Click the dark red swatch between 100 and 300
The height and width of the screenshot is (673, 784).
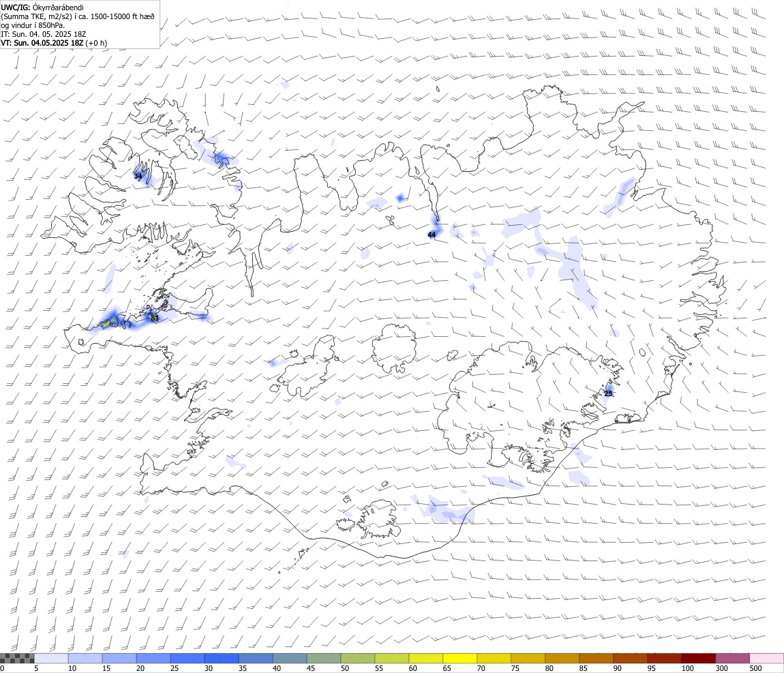coord(699,658)
